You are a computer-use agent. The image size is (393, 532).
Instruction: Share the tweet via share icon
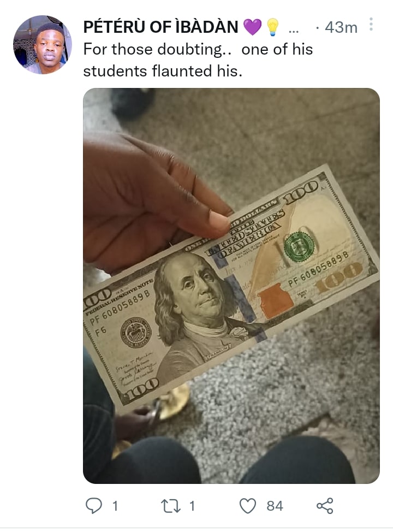325,506
